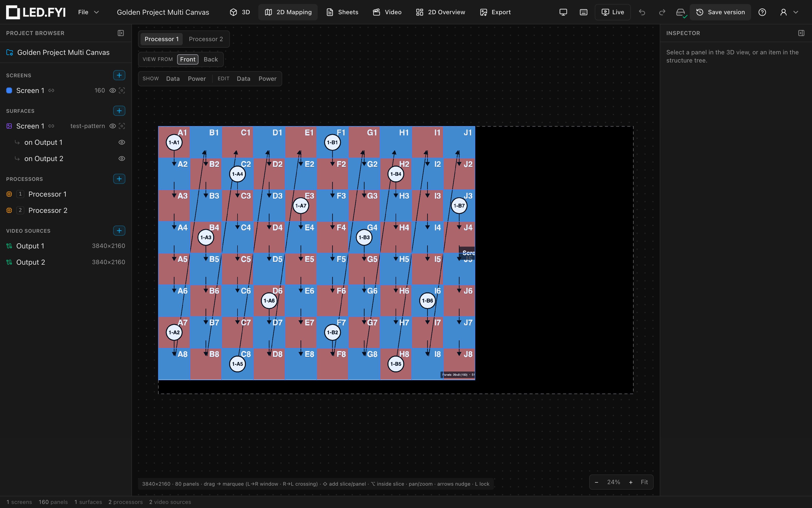
Task: Click the undo arrow icon
Action: pos(642,12)
